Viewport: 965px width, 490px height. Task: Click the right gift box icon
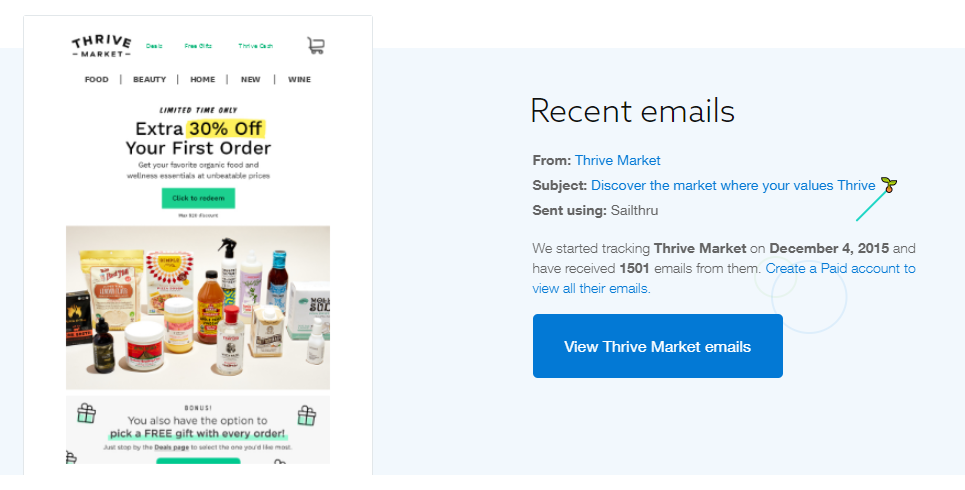point(306,416)
